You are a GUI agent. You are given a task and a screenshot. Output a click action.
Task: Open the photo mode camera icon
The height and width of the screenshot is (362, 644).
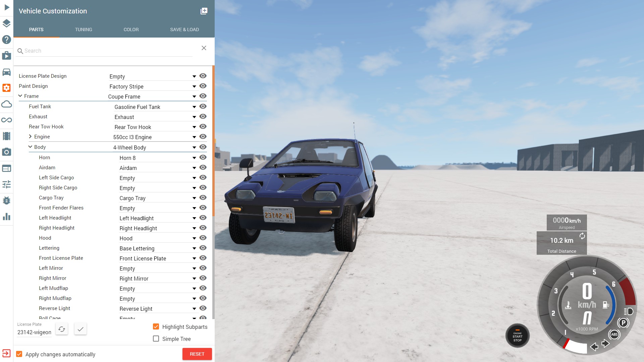tap(7, 152)
